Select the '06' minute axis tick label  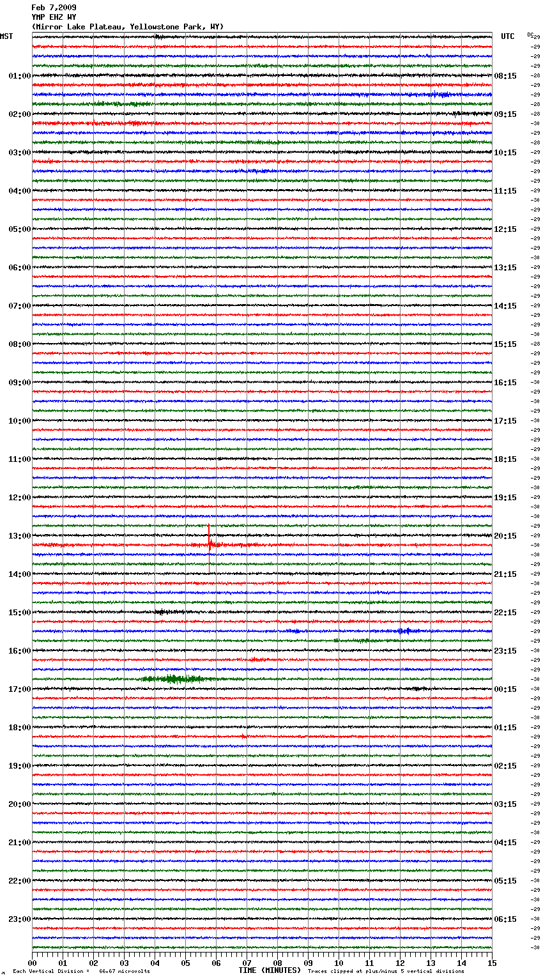[216, 963]
